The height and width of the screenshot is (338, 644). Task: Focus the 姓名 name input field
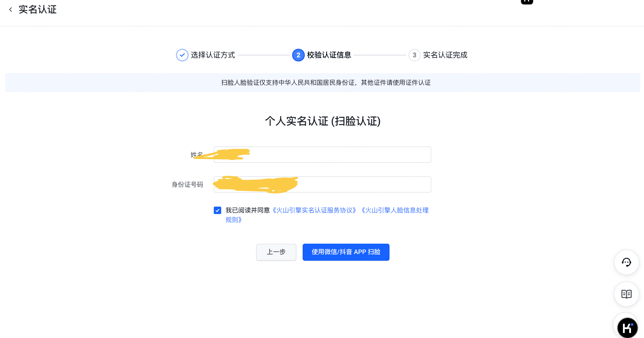coord(322,155)
